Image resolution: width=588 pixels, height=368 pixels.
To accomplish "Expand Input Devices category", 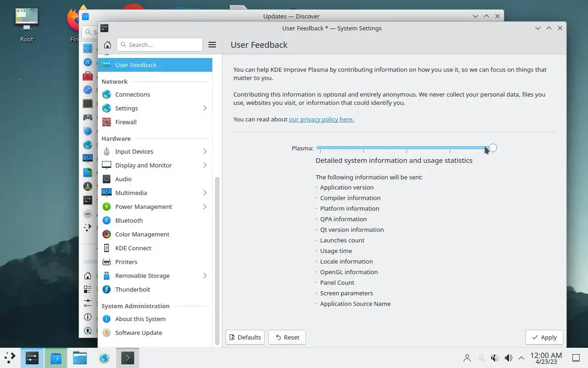I will (205, 151).
